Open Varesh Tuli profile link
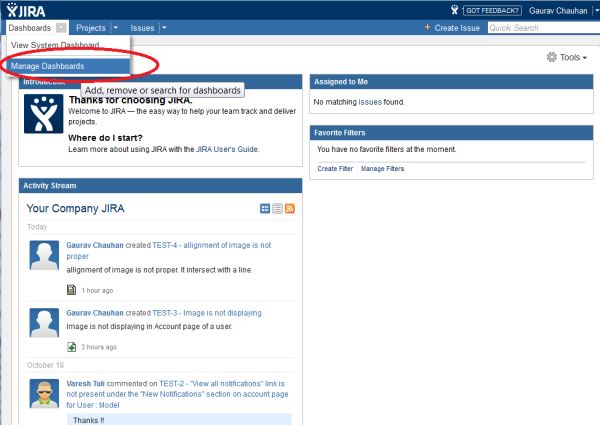This screenshot has width=600, height=425. tap(85, 384)
